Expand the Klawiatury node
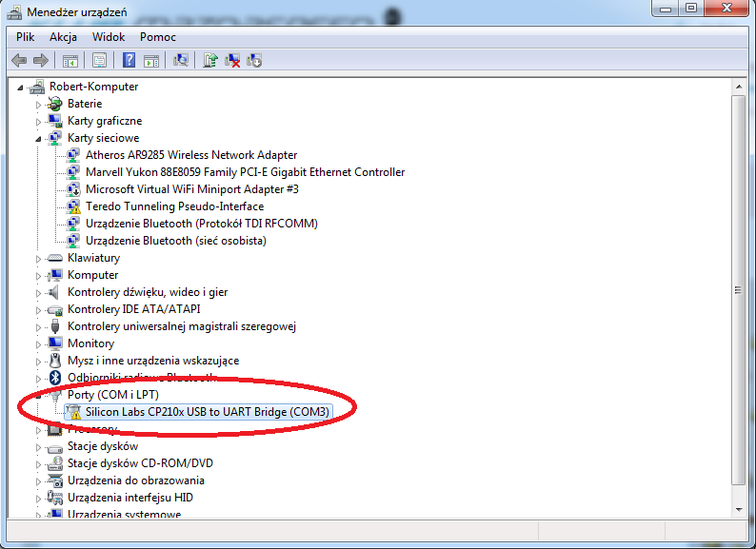The height and width of the screenshot is (549, 756). tap(39, 258)
